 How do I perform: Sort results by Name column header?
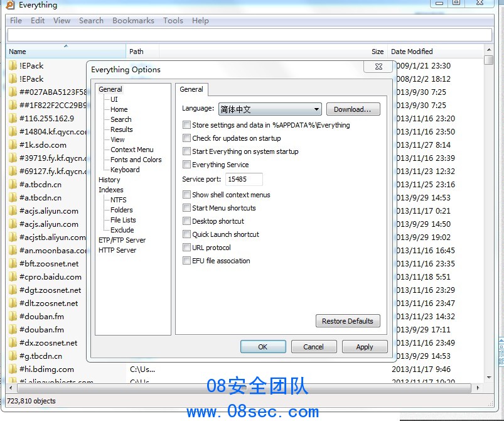[x=65, y=52]
